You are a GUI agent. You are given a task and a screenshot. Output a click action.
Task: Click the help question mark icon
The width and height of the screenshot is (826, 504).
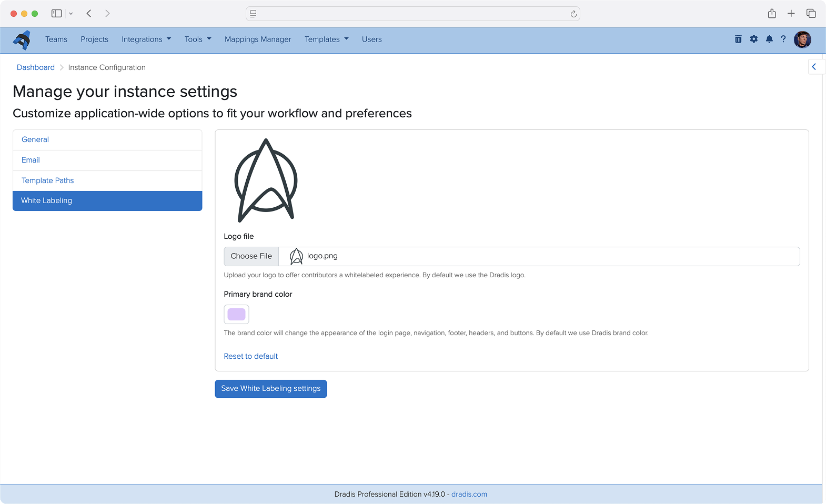pos(783,39)
